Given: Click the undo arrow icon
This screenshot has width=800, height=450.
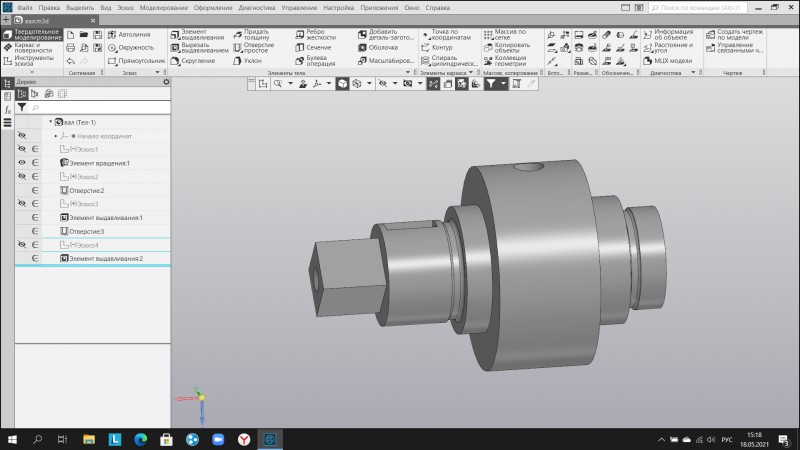Looking at the screenshot, I should [x=70, y=61].
